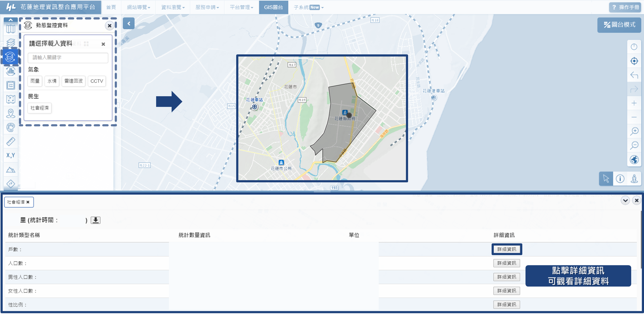644x314 pixels.
Task: Click the globe full-extent icon
Action: click(634, 160)
